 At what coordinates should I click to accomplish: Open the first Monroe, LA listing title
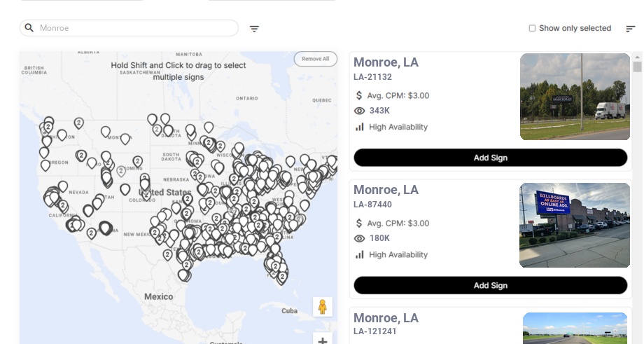[x=386, y=62]
